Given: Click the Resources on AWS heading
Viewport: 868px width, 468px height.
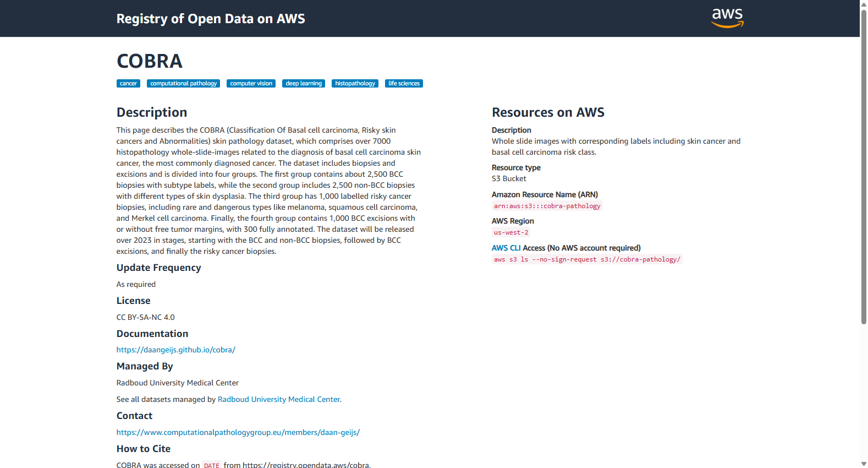Looking at the screenshot, I should click(x=548, y=112).
